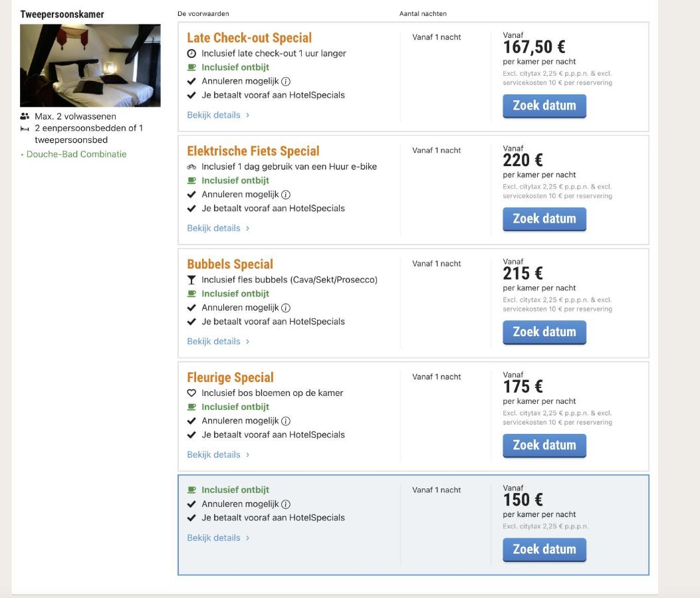Open the Bubbels Special title link
The height and width of the screenshot is (598, 700).
(x=230, y=264)
